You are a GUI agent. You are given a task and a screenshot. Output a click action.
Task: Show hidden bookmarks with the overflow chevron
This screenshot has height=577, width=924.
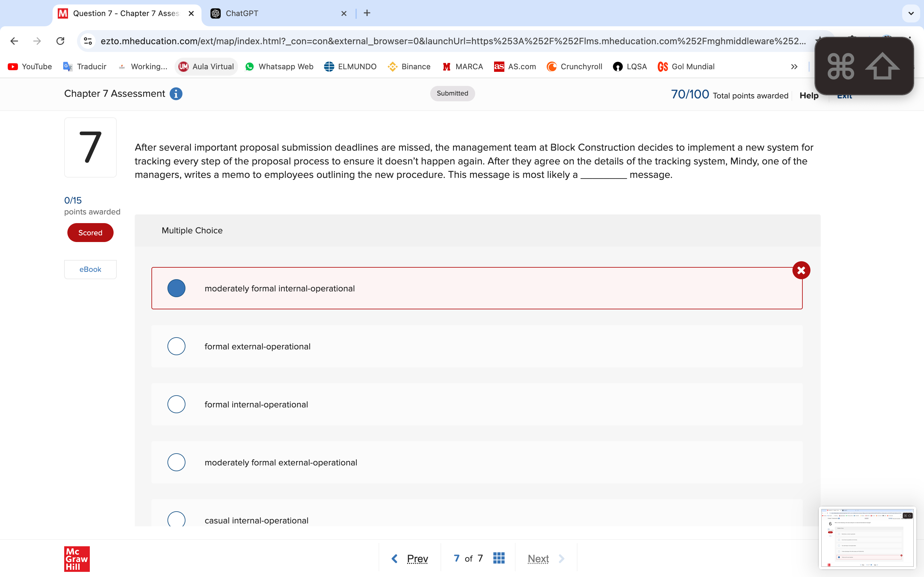pos(794,66)
